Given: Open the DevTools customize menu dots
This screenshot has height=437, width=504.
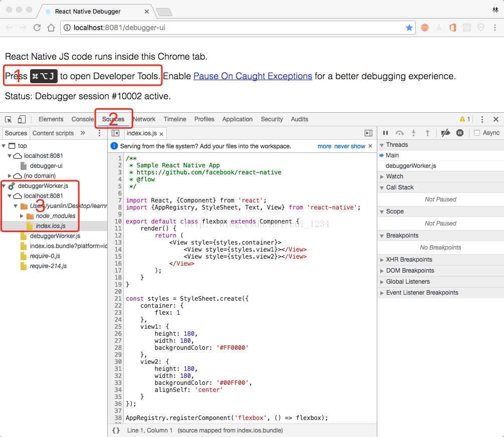Looking at the screenshot, I should [x=482, y=119].
